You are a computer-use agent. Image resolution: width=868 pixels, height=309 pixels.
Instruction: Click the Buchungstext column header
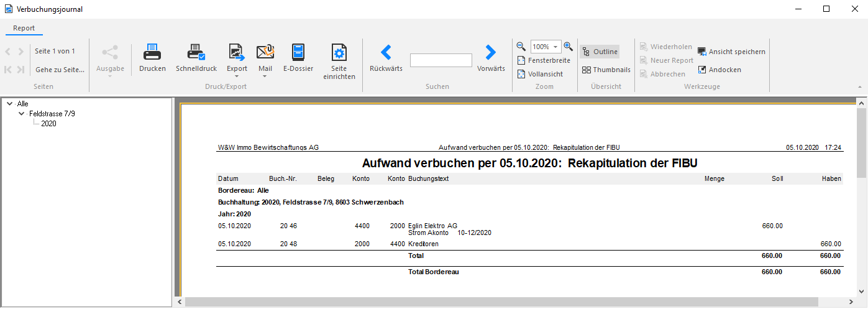click(x=428, y=179)
